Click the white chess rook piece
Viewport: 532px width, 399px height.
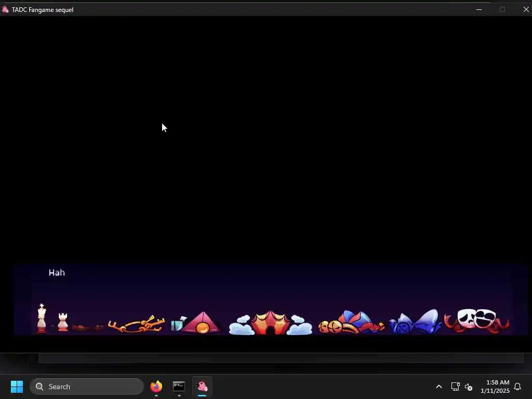[63, 322]
